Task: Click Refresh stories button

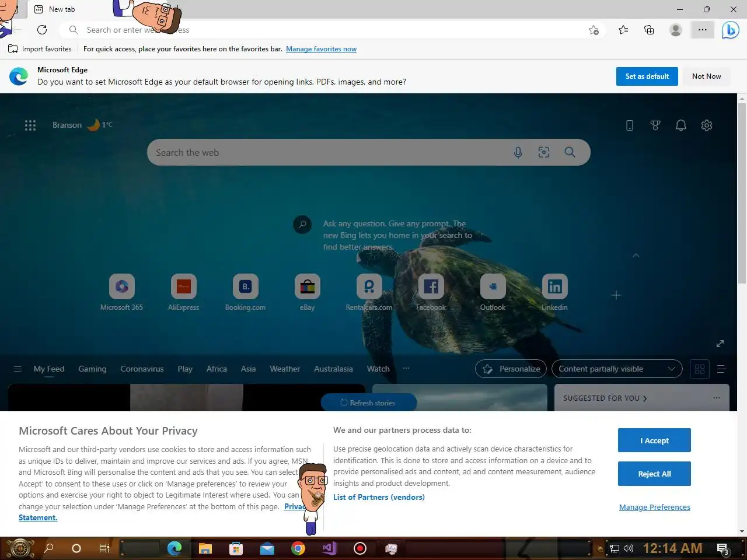Action: (368, 402)
